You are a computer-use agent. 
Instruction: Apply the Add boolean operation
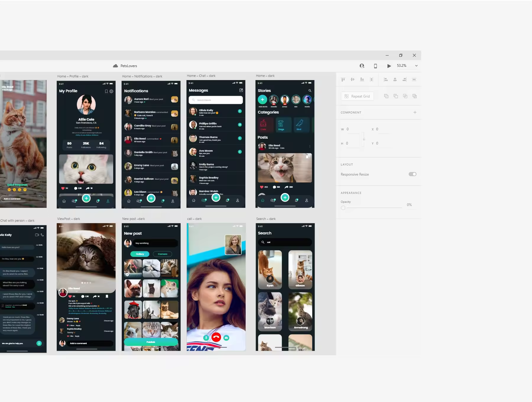point(386,96)
